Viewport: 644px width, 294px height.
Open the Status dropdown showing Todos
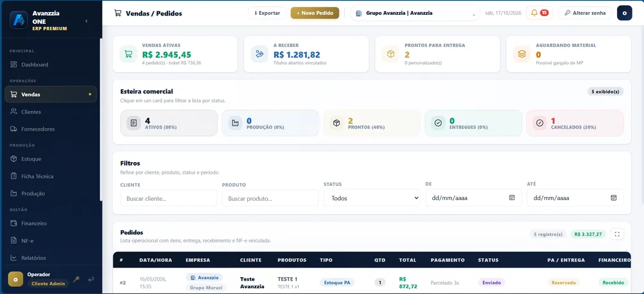click(x=372, y=198)
